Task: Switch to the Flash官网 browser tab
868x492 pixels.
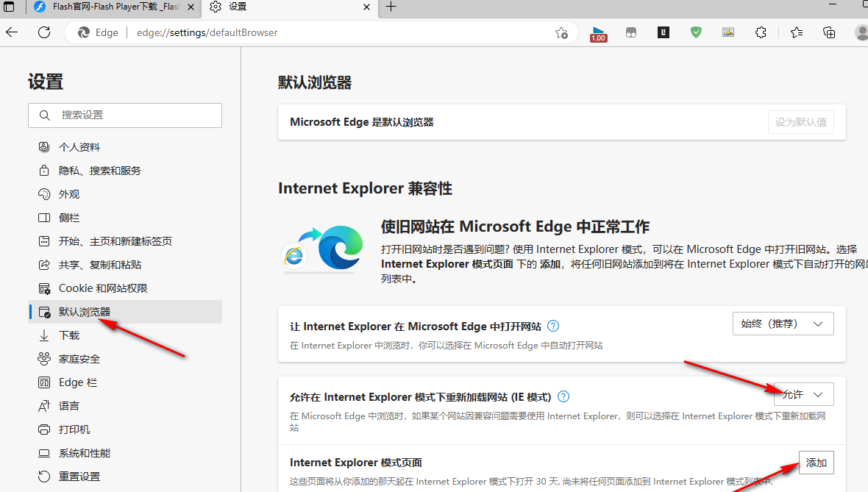Action: [110, 7]
